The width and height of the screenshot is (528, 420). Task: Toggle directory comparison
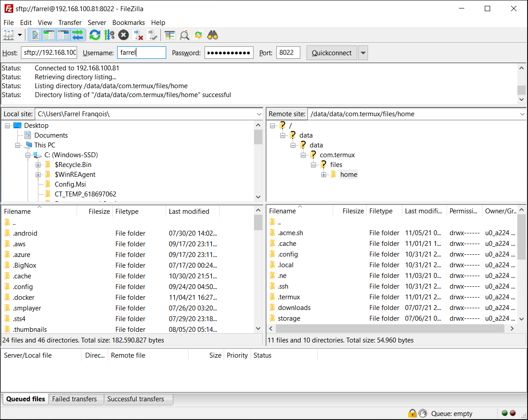click(184, 35)
